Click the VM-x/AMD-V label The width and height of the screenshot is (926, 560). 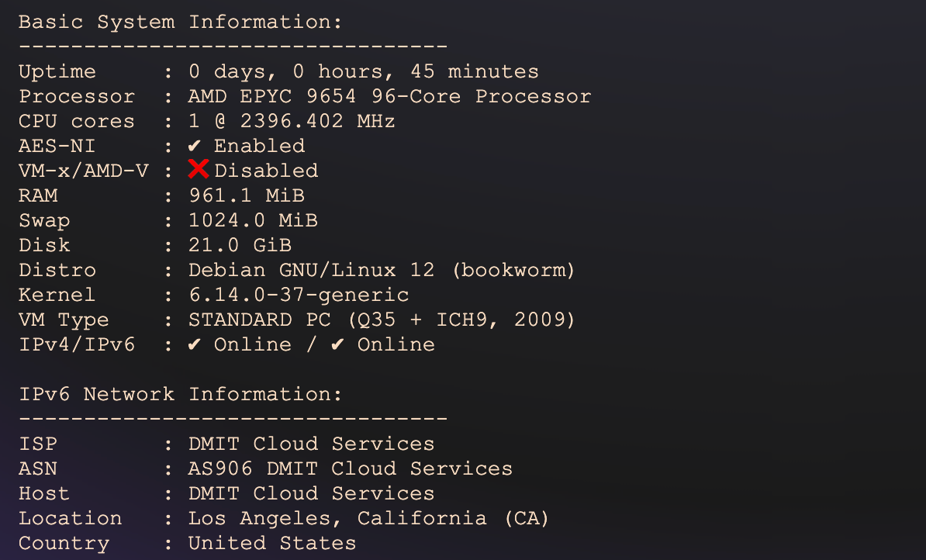tap(84, 171)
